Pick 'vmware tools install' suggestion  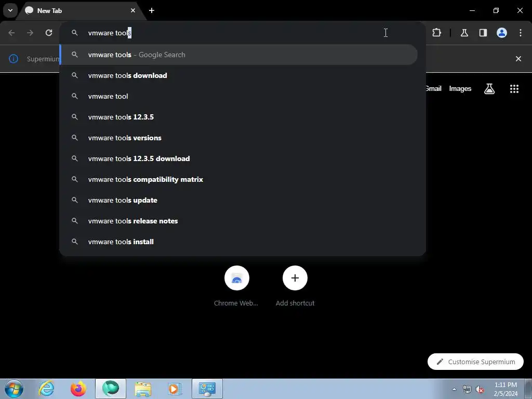coord(239,242)
